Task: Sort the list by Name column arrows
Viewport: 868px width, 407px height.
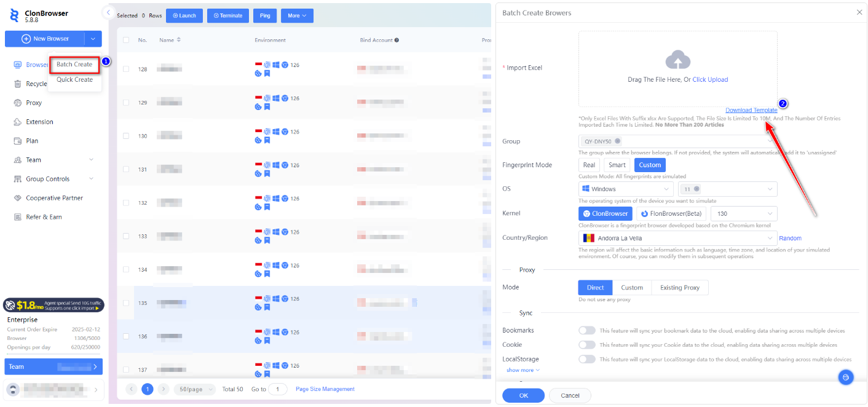Action: 179,40
